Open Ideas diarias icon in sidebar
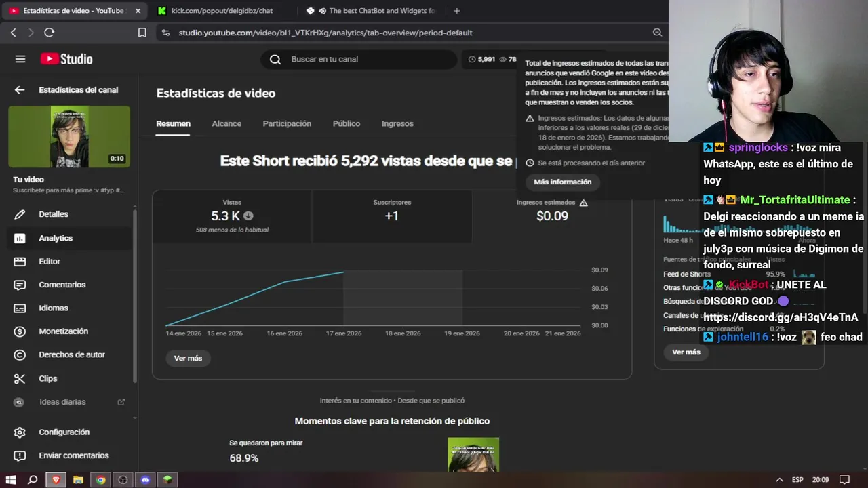Image resolution: width=868 pixels, height=488 pixels. tap(20, 402)
